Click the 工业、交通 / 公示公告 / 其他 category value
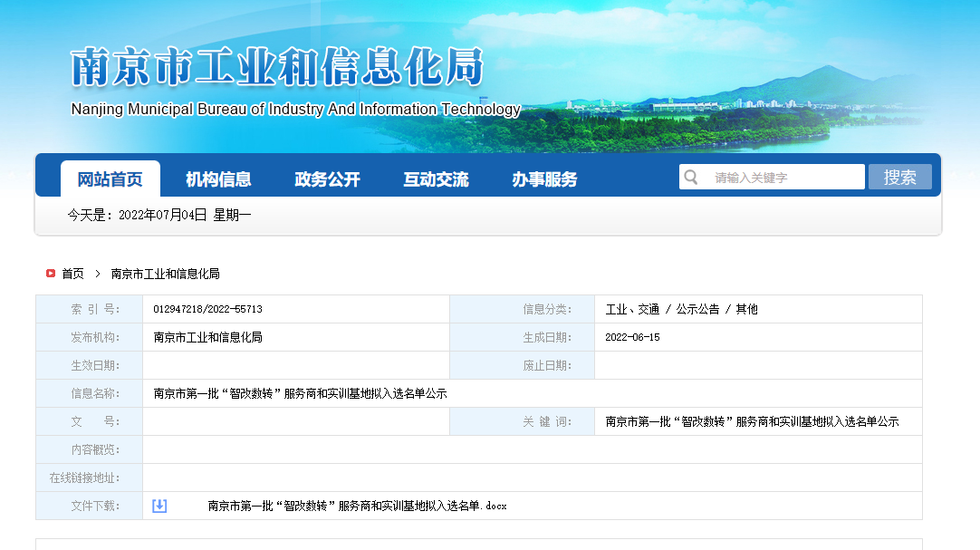Image resolution: width=980 pixels, height=550 pixels. pos(681,309)
